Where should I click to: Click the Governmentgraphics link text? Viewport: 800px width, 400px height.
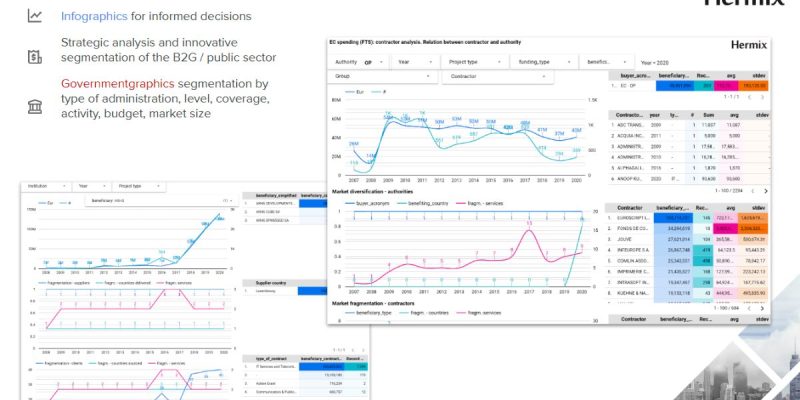(x=117, y=84)
